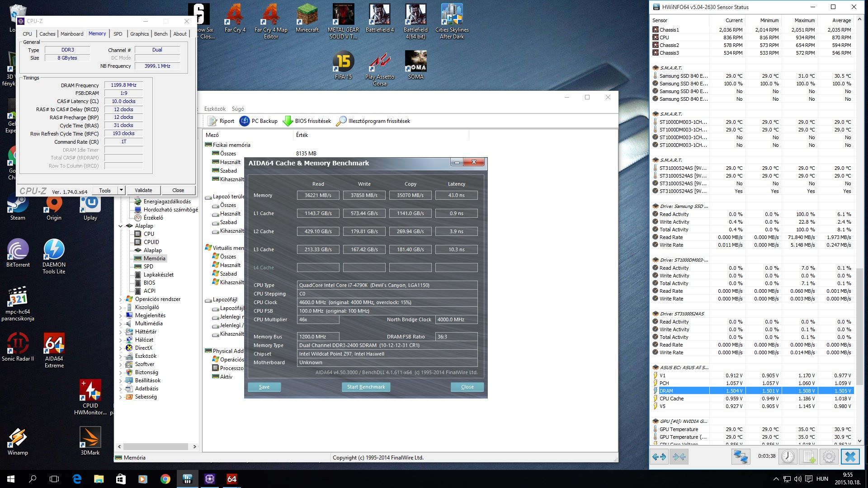
Task: Open HWiNFO sensor settings gear
Action: point(829,457)
